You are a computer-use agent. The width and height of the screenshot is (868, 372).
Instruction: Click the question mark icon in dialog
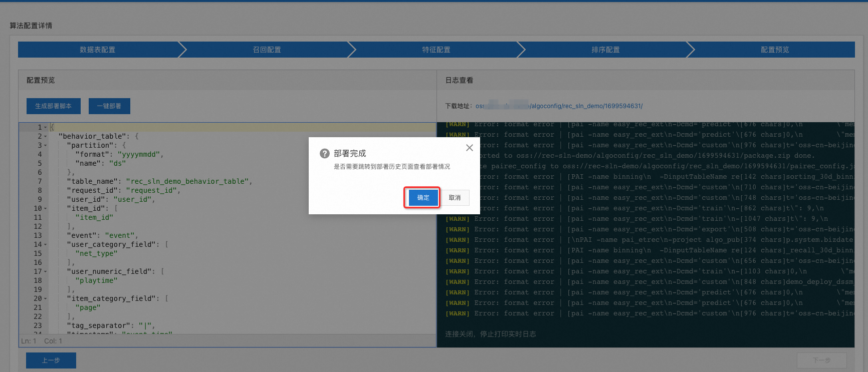click(324, 154)
